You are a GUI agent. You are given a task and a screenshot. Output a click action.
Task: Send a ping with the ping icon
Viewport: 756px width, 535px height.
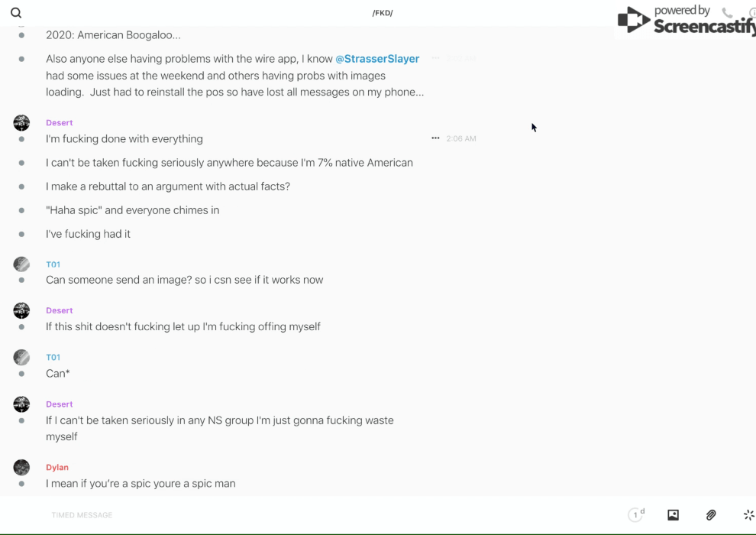[x=748, y=515]
